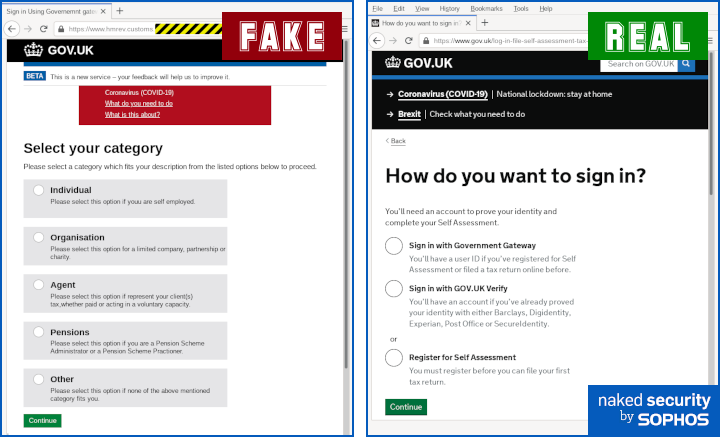The width and height of the screenshot is (720, 437).
Task: Click the blue search magnifier button
Action: 686,64
